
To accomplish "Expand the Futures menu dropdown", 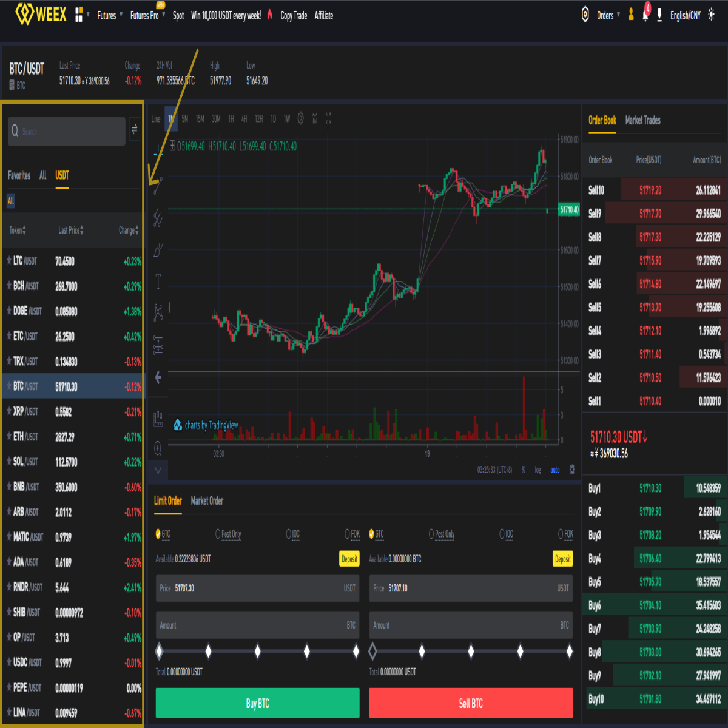I will pyautogui.click(x=110, y=15).
